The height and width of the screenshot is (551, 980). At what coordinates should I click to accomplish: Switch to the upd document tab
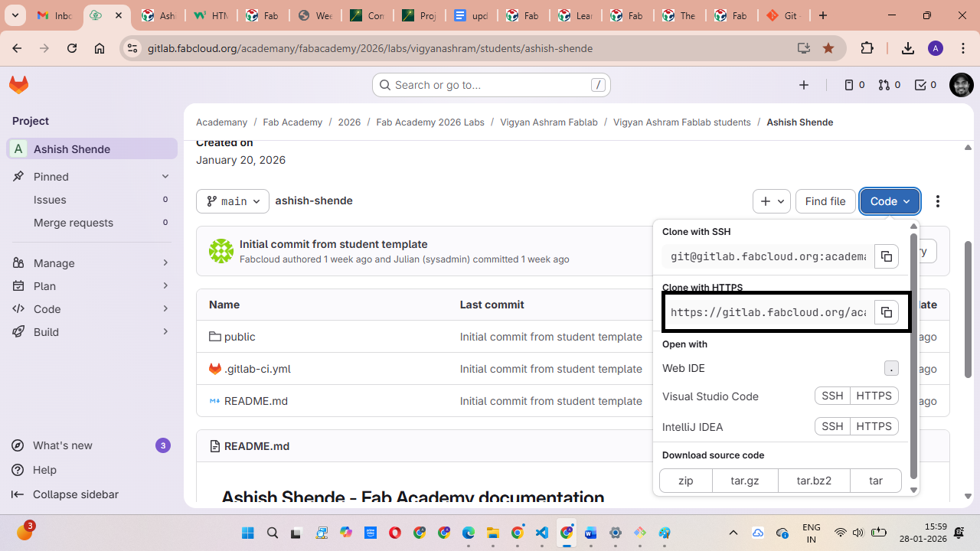click(x=471, y=15)
